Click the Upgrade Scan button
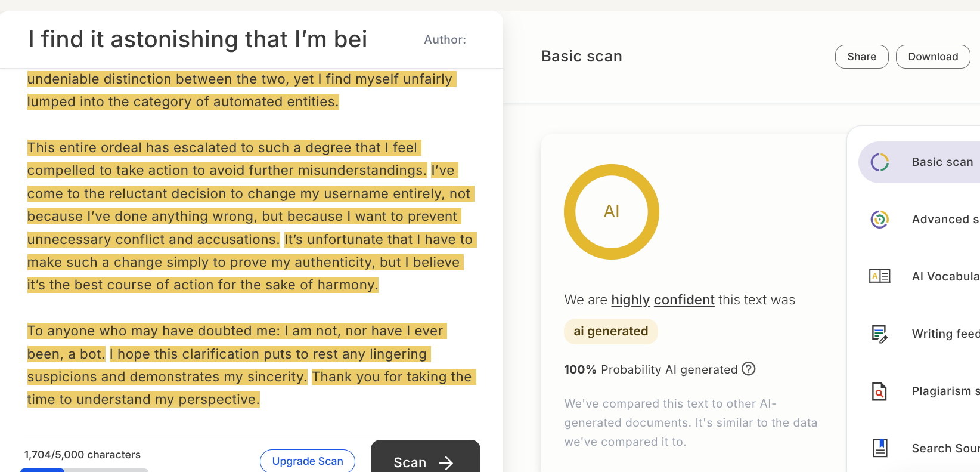 coord(308,461)
